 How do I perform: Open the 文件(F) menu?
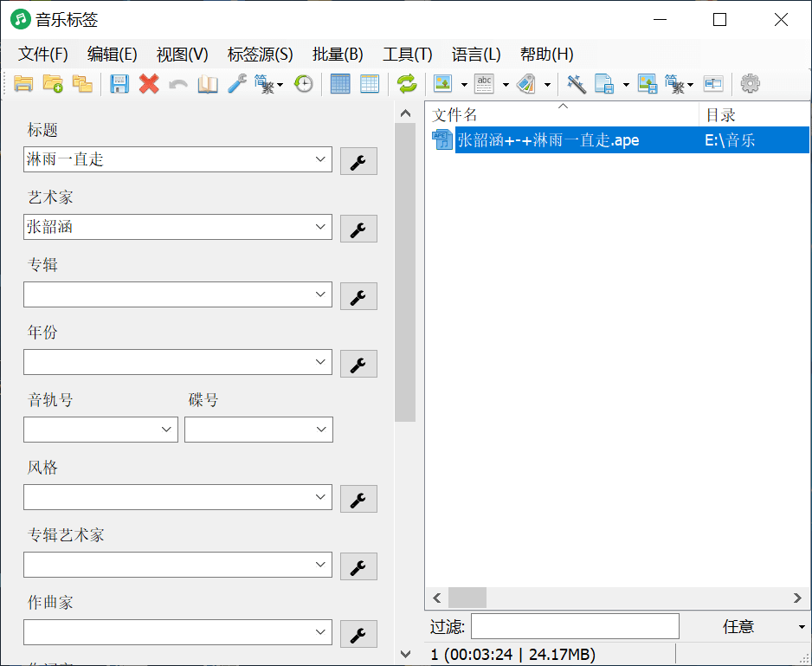tap(42, 54)
